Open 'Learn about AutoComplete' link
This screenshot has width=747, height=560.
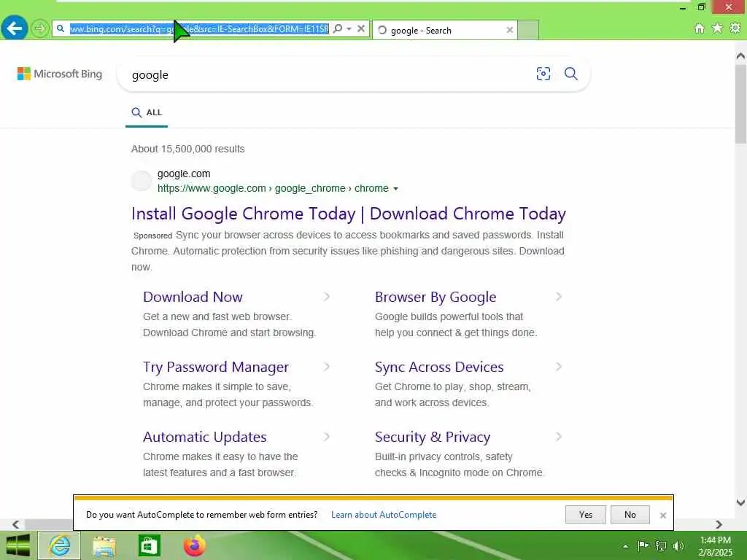tap(384, 515)
